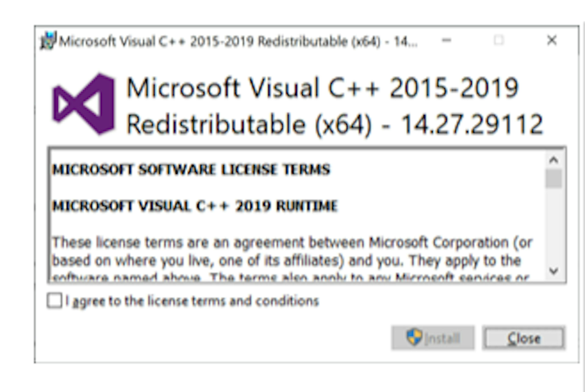
Task: Click the version number 14.27.29112
Action: tap(472, 124)
